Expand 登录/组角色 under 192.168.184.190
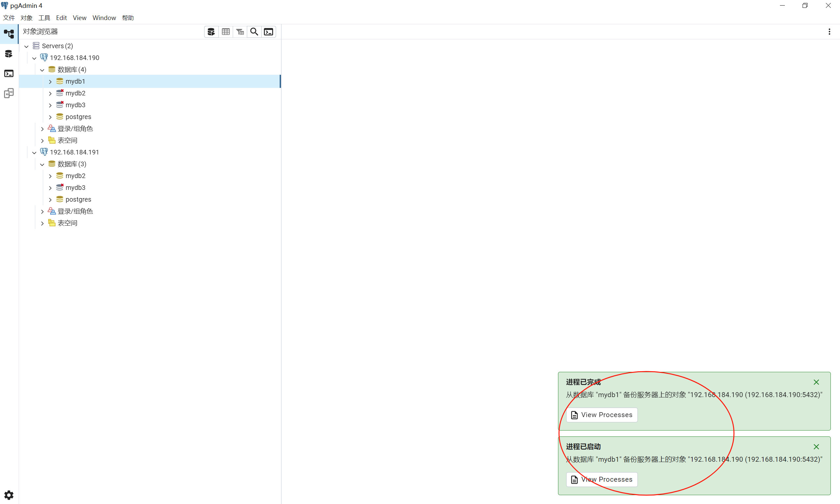 click(x=42, y=129)
